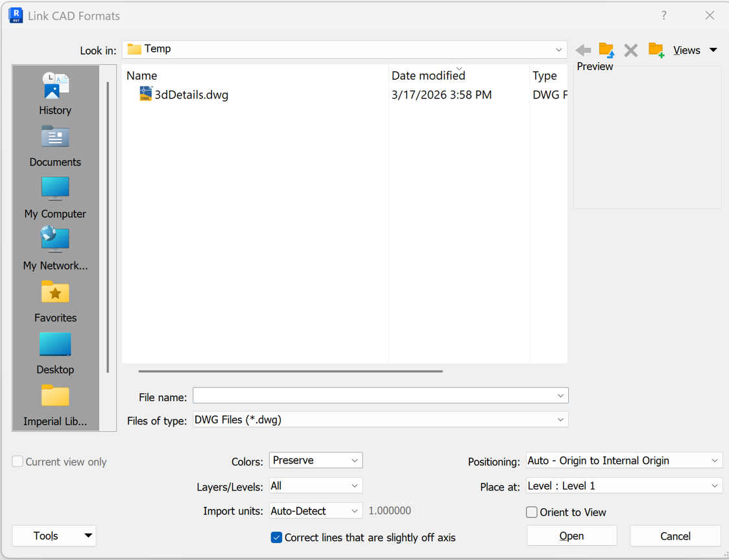Screen dimensions: 729x560
Task: Click the Delete (X) toolbar icon
Action: click(631, 50)
